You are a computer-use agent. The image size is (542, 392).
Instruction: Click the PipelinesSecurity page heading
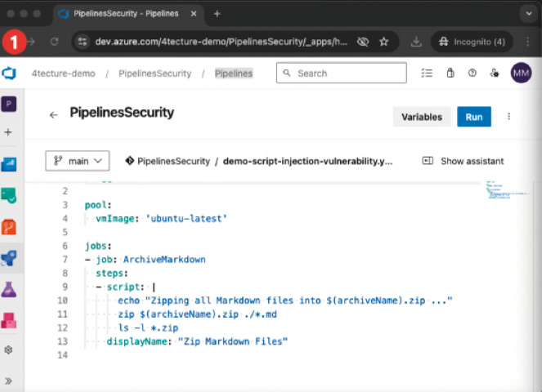(x=122, y=113)
